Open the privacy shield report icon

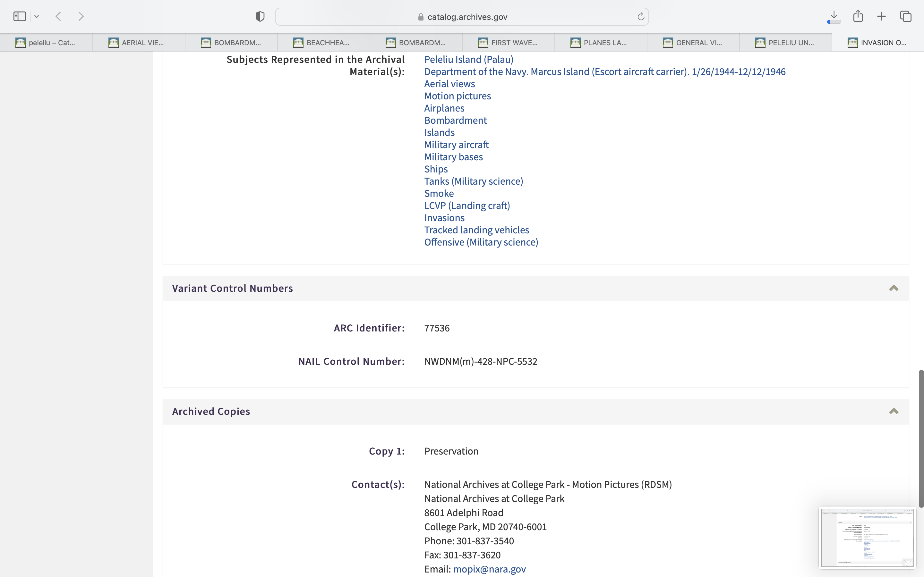pyautogui.click(x=260, y=16)
